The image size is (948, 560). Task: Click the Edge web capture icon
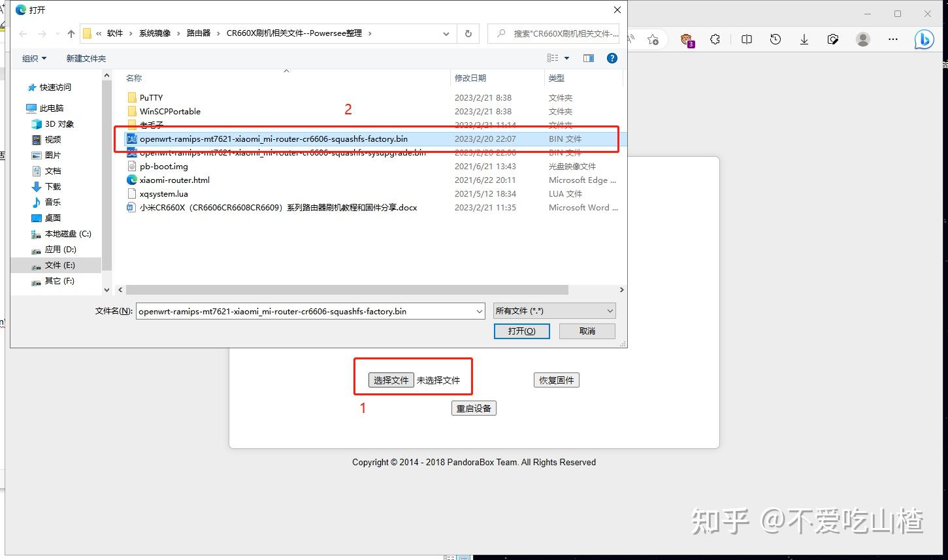pyautogui.click(x=833, y=39)
